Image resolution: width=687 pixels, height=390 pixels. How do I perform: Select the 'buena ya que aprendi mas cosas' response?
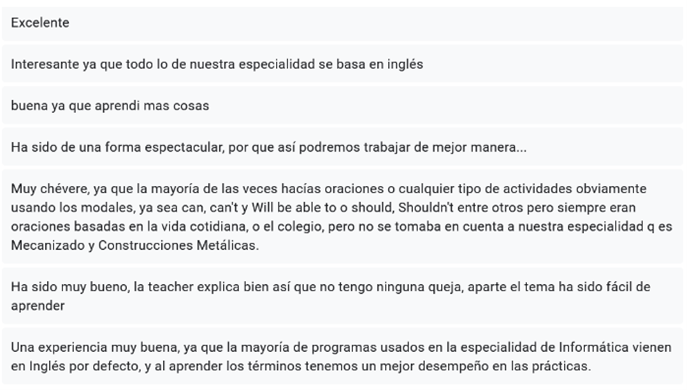coord(342,106)
